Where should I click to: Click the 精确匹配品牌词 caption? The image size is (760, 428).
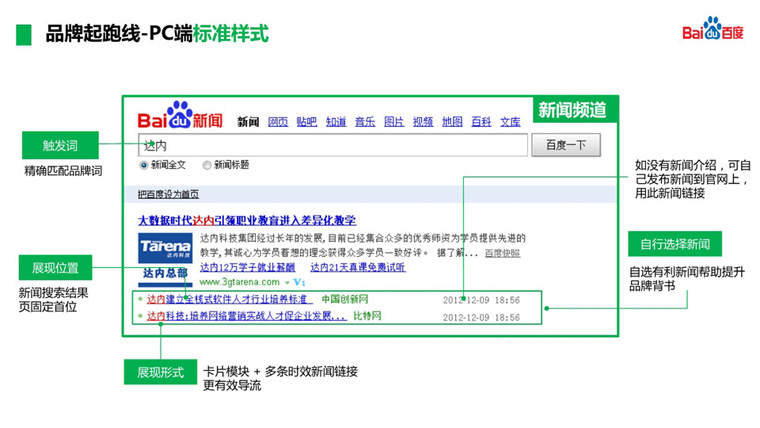point(63,171)
